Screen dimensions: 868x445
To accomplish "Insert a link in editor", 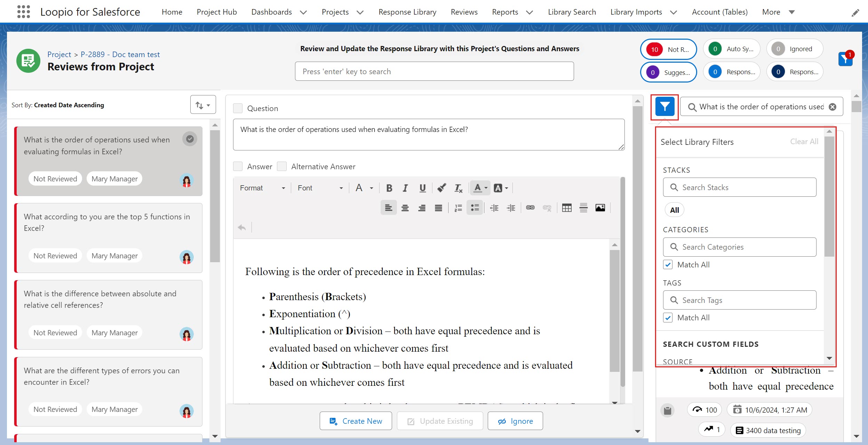I will coord(530,208).
